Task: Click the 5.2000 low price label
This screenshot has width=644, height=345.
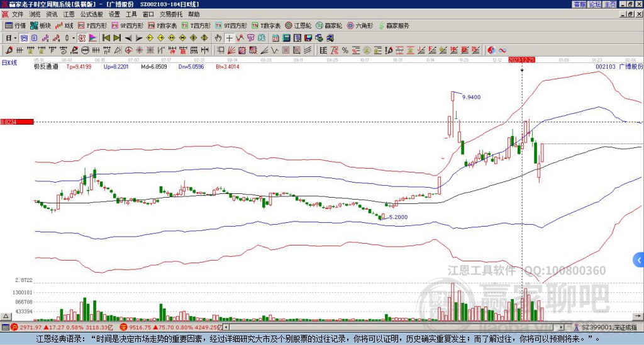Action: [x=398, y=217]
